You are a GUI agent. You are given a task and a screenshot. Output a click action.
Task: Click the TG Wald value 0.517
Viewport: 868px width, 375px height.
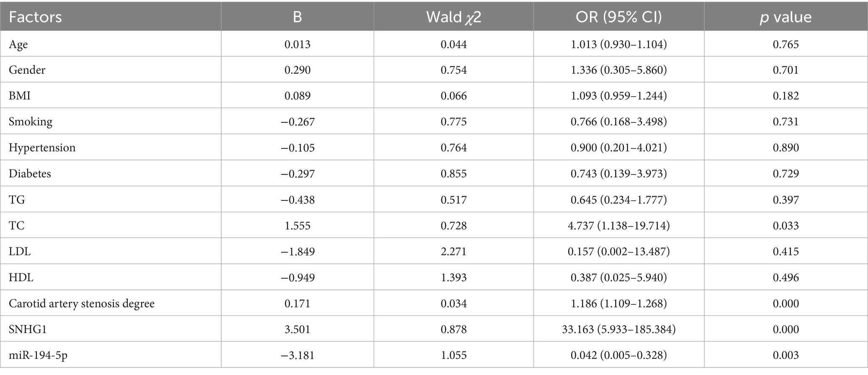click(454, 200)
